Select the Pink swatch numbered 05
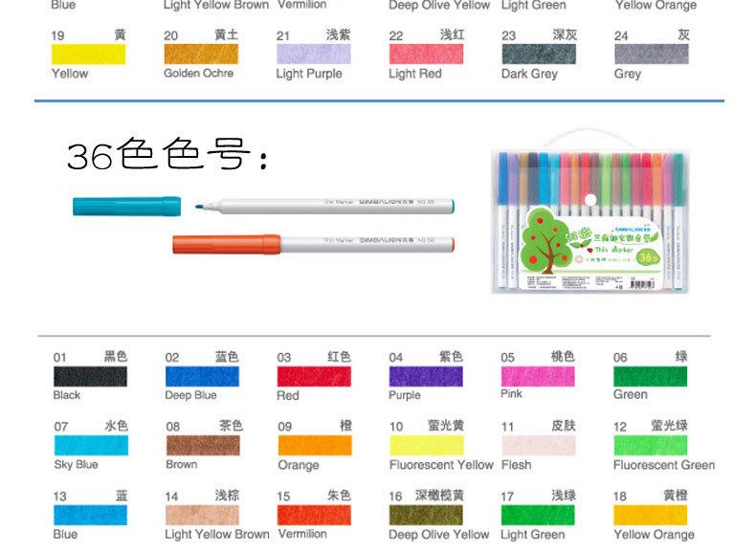The image size is (756, 552). click(538, 376)
